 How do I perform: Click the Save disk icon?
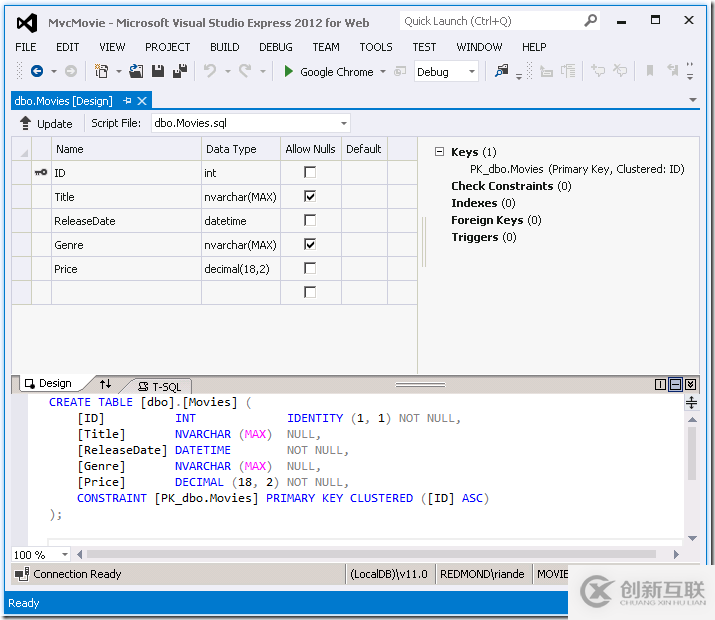[x=158, y=72]
